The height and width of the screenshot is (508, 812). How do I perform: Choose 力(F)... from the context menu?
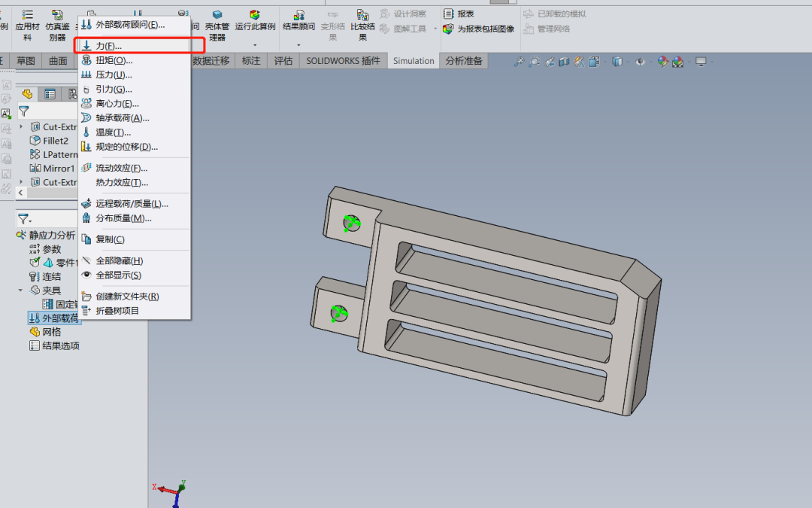[135, 46]
